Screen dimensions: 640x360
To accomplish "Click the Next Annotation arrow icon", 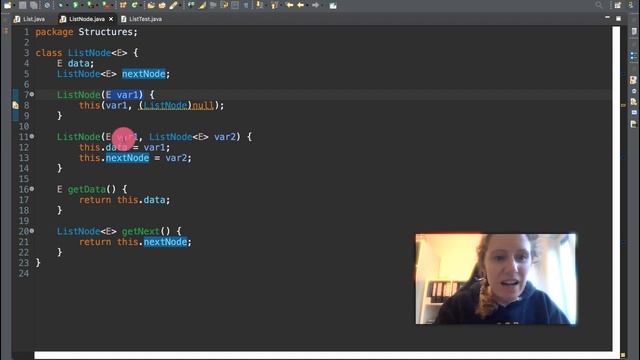I will click(x=260, y=5).
